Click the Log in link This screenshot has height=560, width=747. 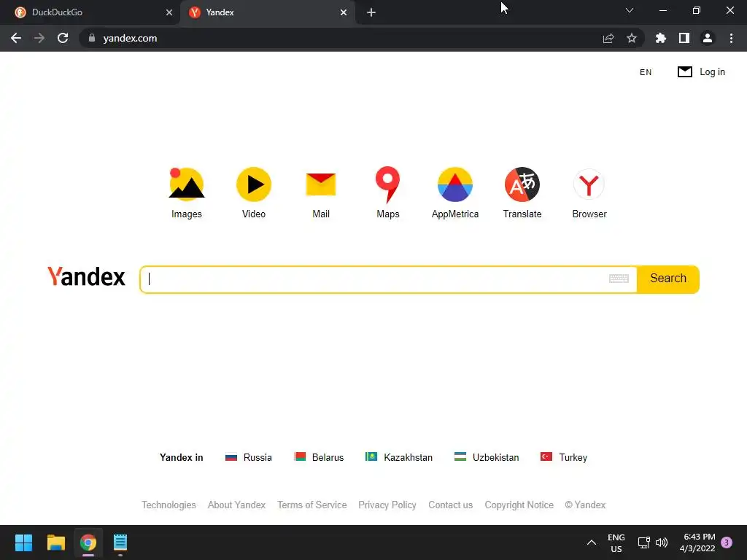point(712,72)
